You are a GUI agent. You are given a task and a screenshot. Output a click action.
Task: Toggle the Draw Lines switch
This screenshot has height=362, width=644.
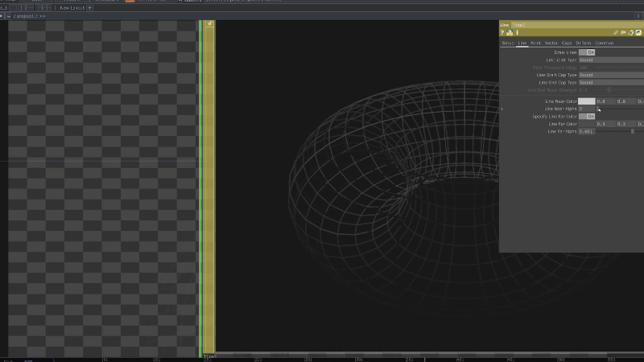pos(587,52)
